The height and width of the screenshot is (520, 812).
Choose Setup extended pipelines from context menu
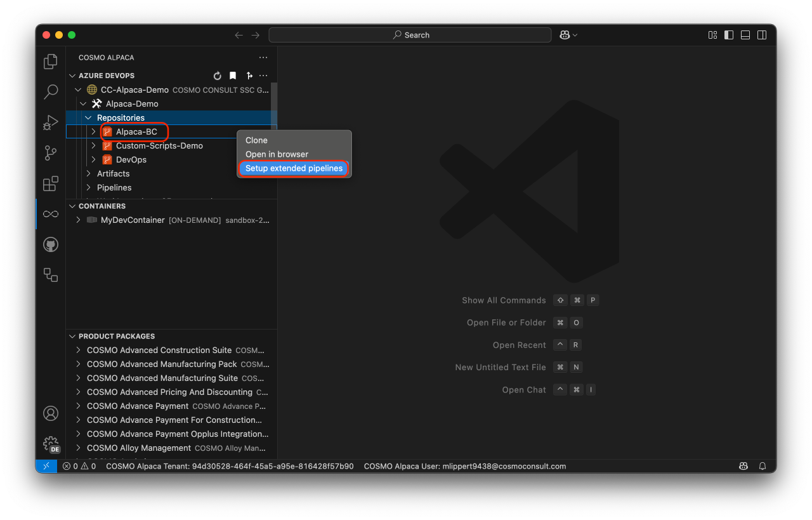tap(293, 168)
